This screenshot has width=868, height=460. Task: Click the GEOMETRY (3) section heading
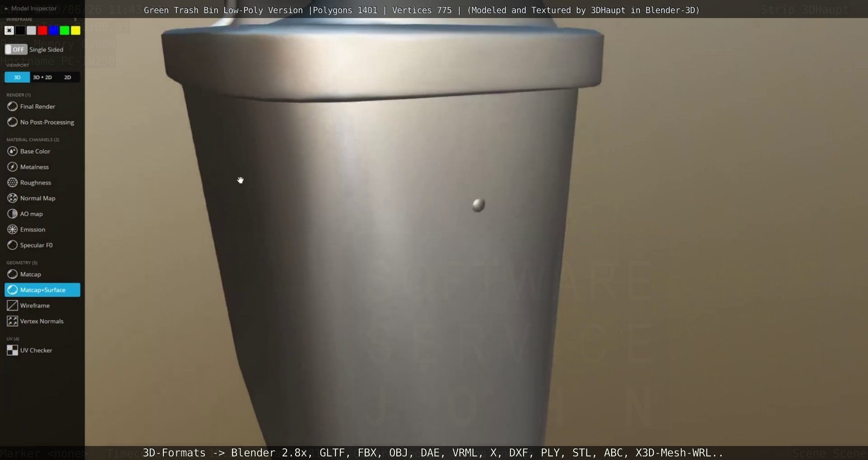click(x=22, y=263)
